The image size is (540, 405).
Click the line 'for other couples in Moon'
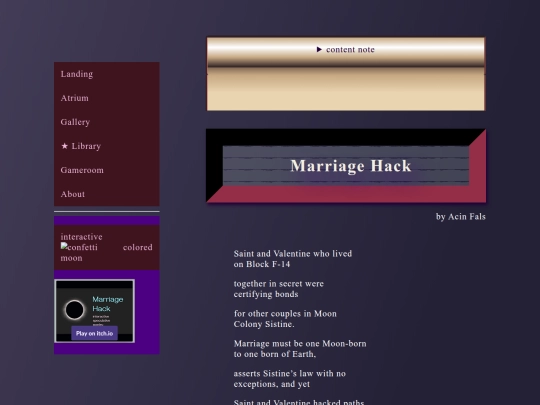pyautogui.click(x=285, y=314)
